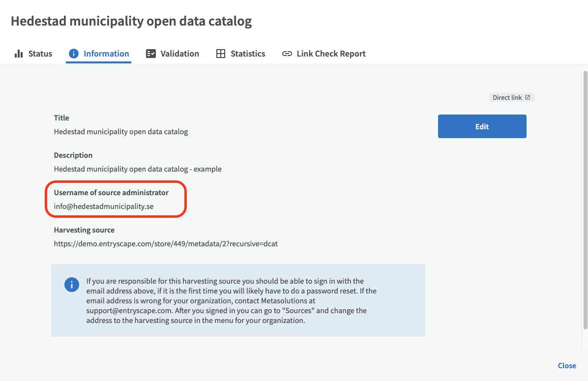Open the Link Check Report tab

click(x=331, y=54)
